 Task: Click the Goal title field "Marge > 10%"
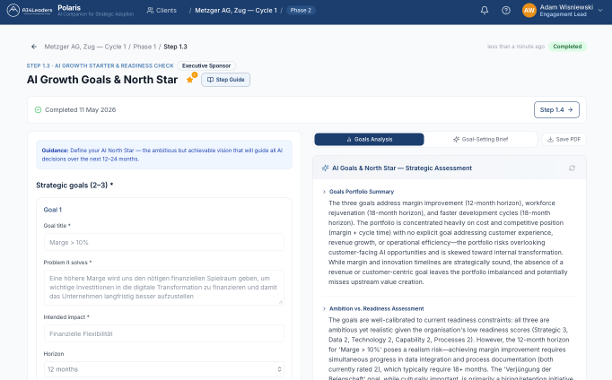pyautogui.click(x=164, y=242)
